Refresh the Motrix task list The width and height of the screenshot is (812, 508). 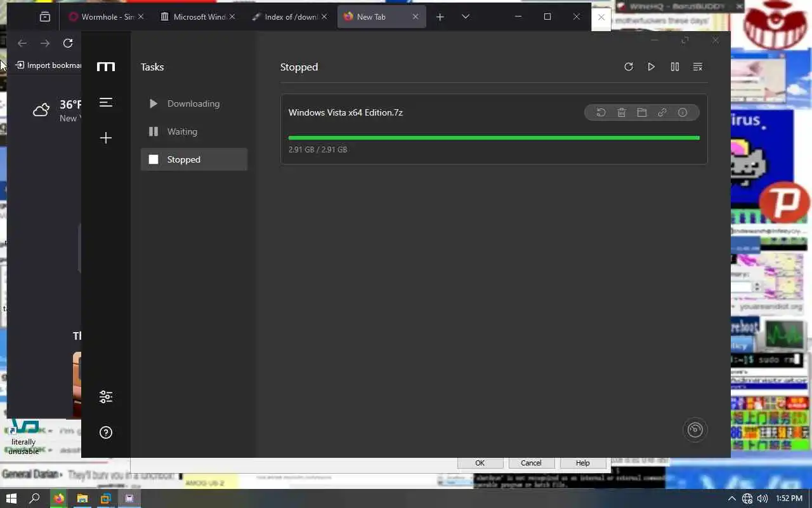click(x=629, y=67)
